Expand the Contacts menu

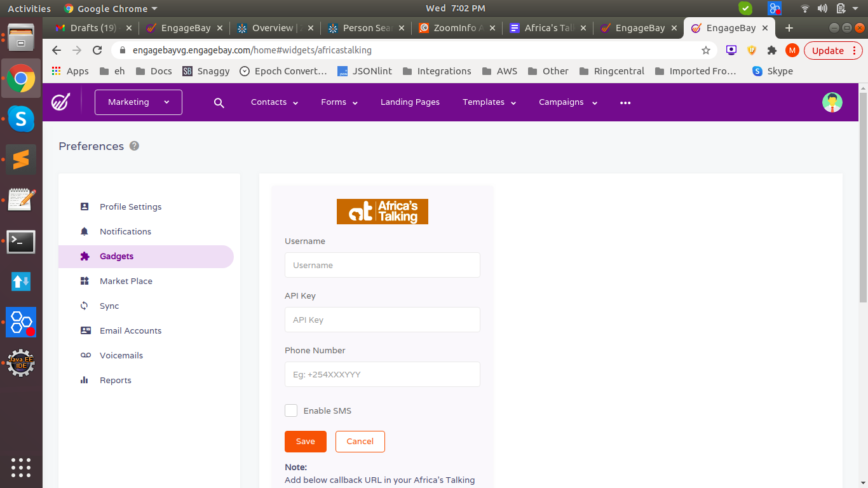275,102
